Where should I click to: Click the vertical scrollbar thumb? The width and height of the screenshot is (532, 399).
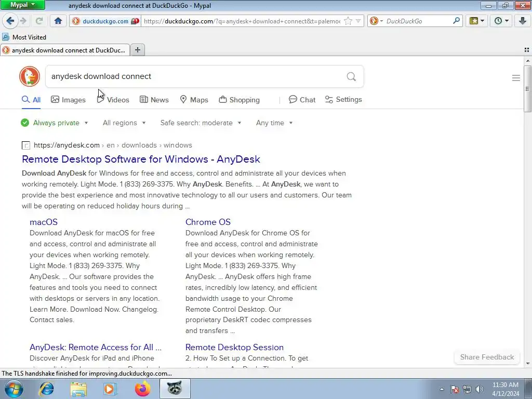527,88
